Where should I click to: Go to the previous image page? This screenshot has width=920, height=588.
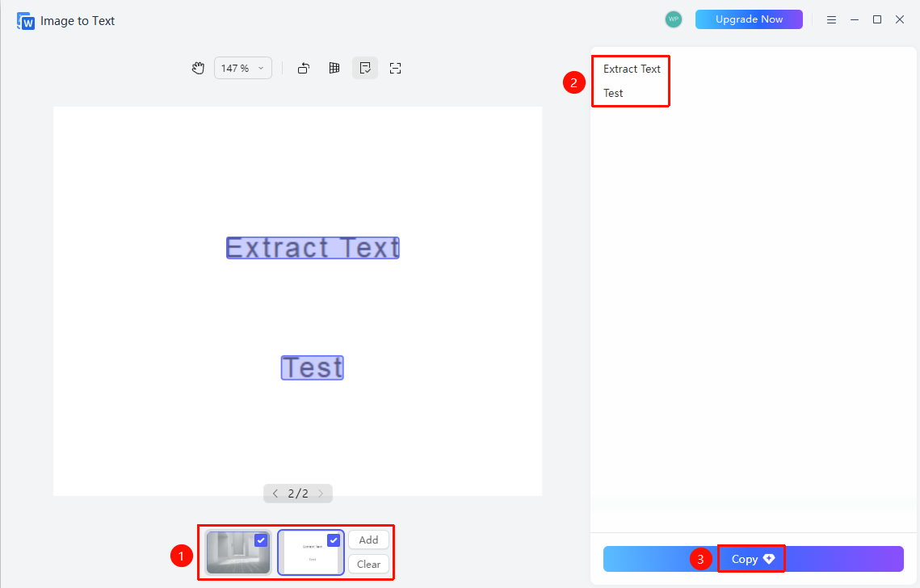pos(275,493)
